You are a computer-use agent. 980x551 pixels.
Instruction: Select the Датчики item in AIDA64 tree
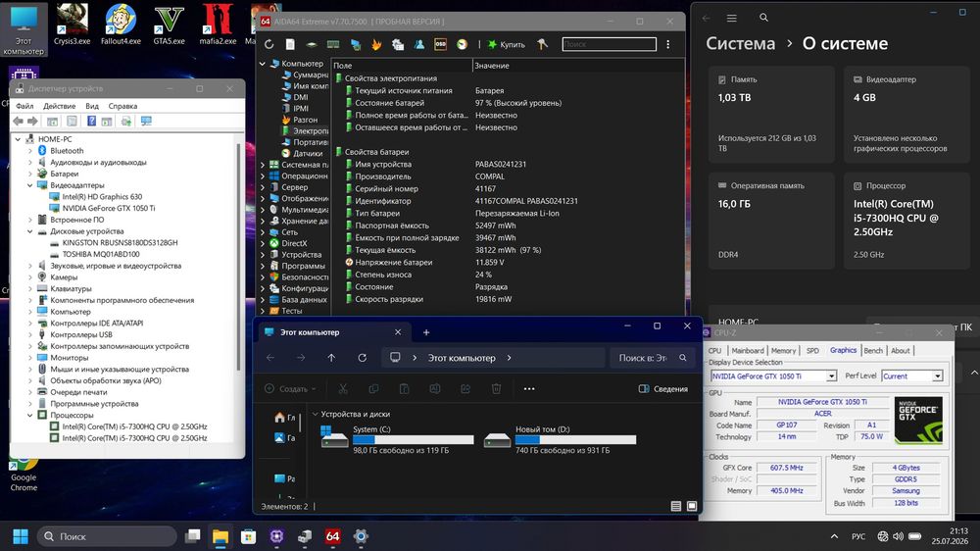pos(308,153)
